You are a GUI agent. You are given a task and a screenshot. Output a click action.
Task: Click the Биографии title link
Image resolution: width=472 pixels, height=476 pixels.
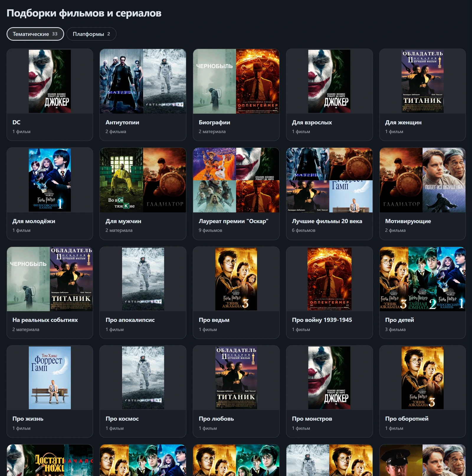pos(214,122)
